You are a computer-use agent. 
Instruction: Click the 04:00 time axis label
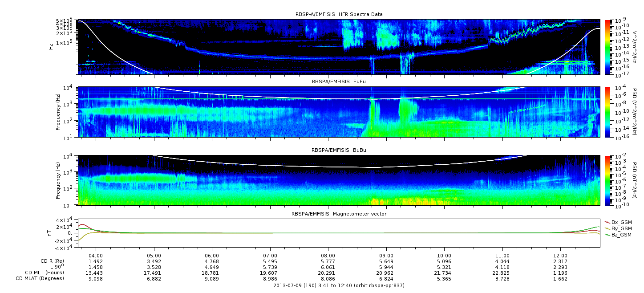pos(96,256)
